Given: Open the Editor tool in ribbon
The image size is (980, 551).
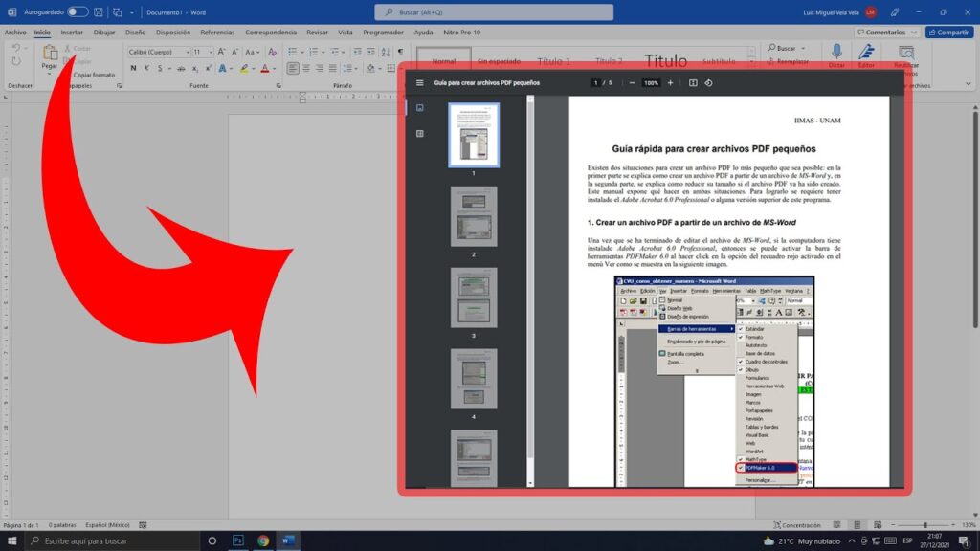Looking at the screenshot, I should 866,53.
